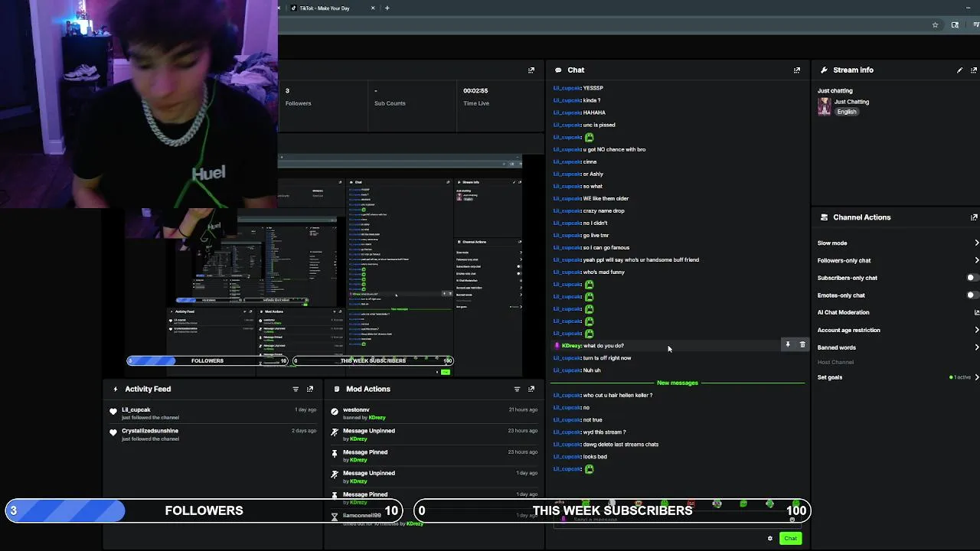This screenshot has width=980, height=551.
Task: Click the Activity Feed lightning icon
Action: tap(116, 389)
